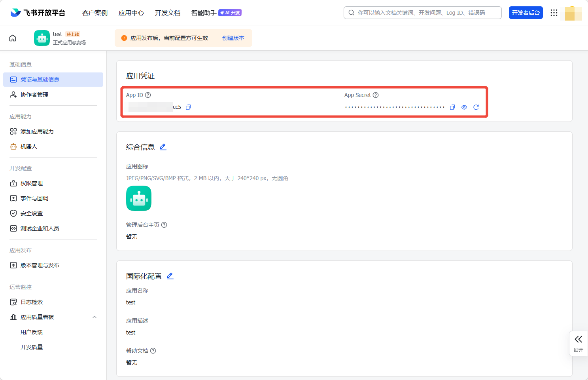
Task: Regenerate the App Secret with refresh icon
Action: click(476, 107)
